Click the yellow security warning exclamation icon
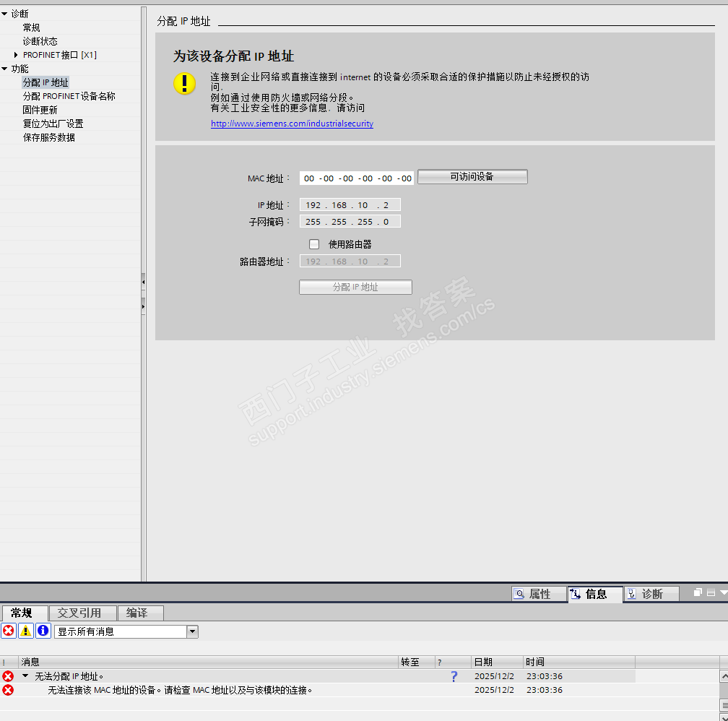 pyautogui.click(x=184, y=84)
